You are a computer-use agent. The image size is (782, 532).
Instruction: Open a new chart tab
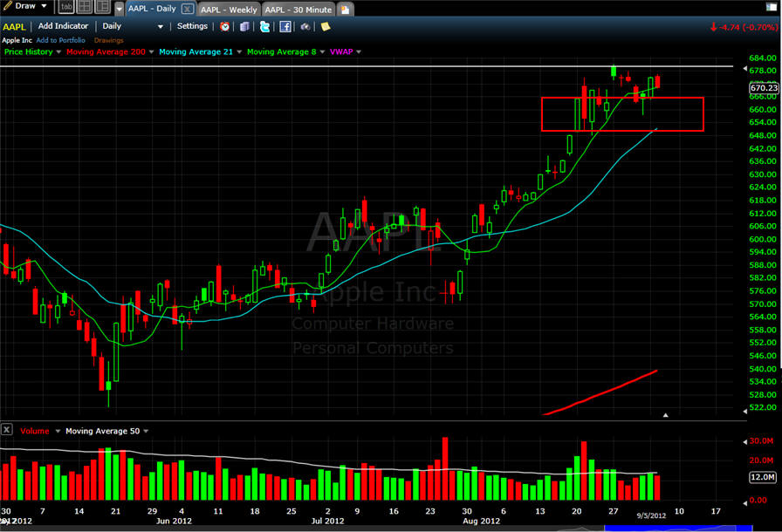point(345,10)
